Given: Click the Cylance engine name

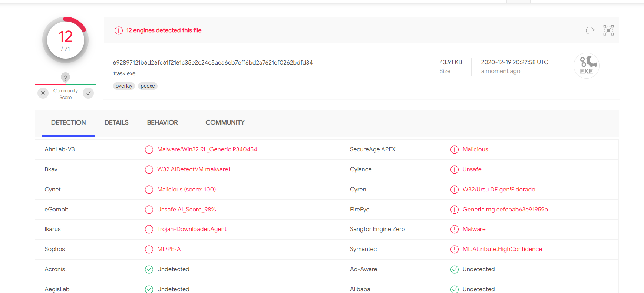Looking at the screenshot, I should pyautogui.click(x=361, y=169).
